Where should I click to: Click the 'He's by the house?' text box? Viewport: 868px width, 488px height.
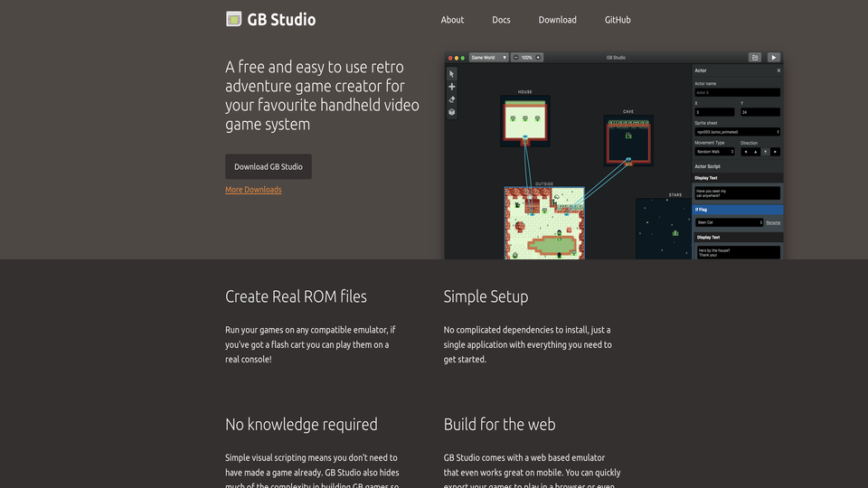(738, 252)
